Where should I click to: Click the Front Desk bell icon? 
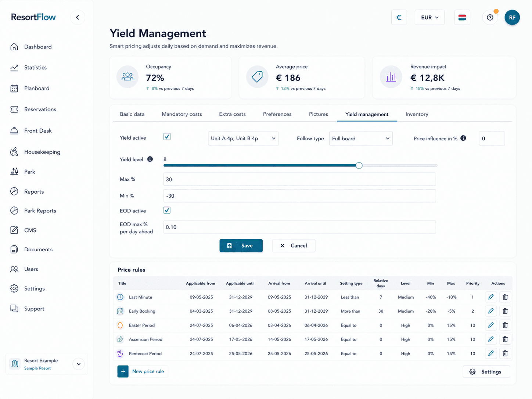click(x=14, y=130)
